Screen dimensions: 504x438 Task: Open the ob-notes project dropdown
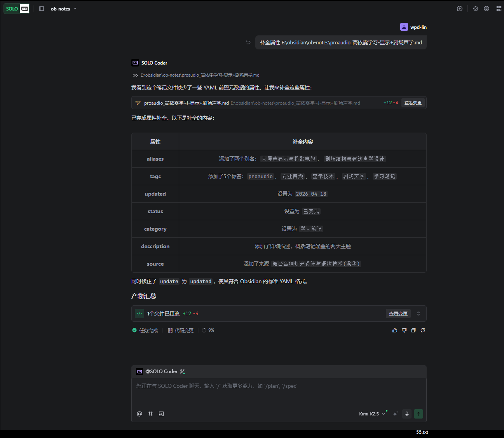63,9
